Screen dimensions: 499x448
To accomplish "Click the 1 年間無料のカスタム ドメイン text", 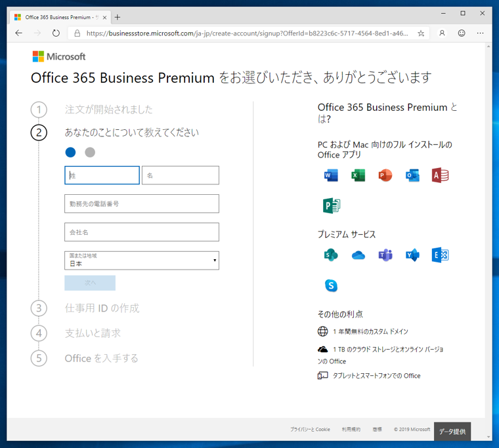I will point(370,332).
